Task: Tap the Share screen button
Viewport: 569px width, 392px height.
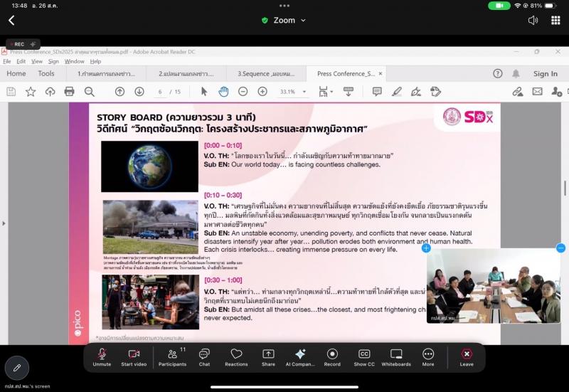Action: point(268,357)
